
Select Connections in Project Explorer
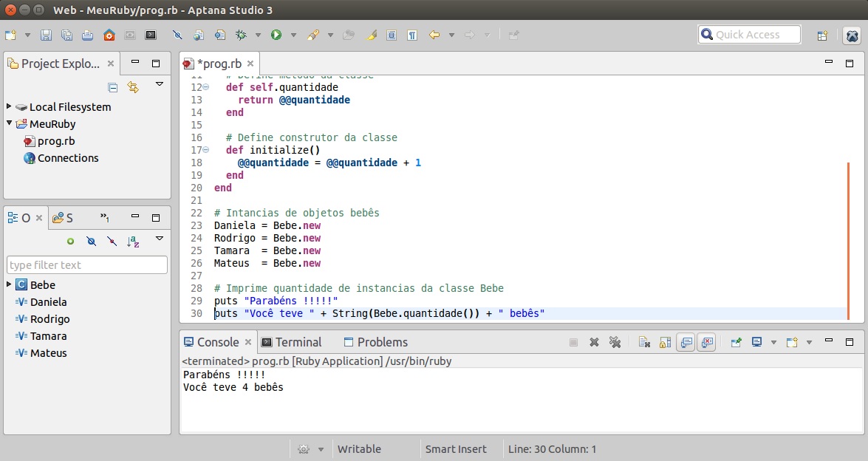coord(67,158)
